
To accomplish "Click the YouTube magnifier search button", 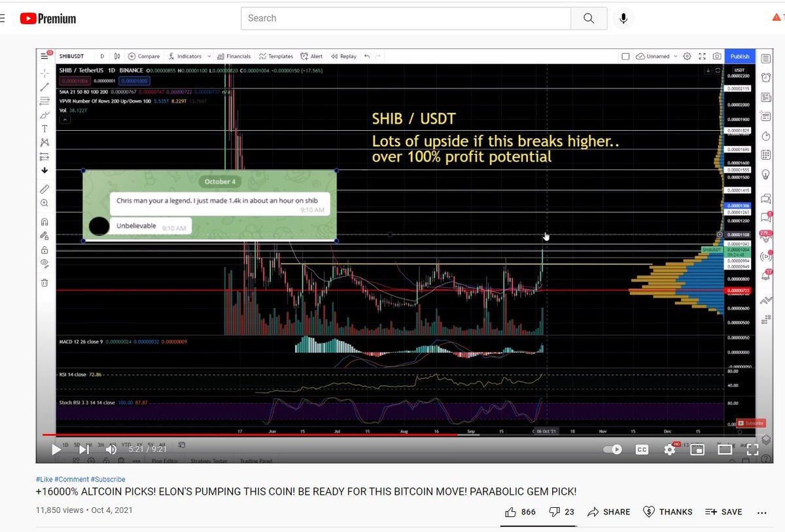I will tap(589, 18).
